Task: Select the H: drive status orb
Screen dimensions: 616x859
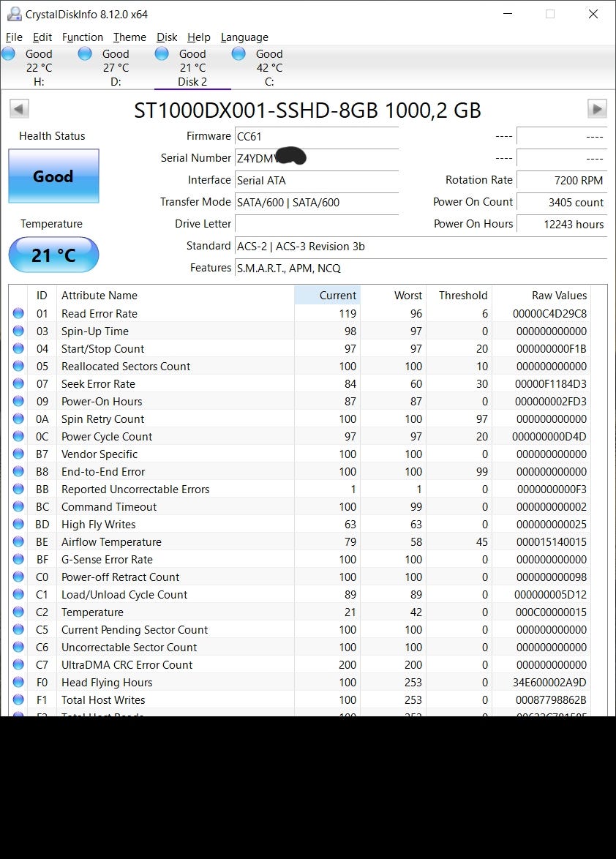Action: tap(8, 53)
